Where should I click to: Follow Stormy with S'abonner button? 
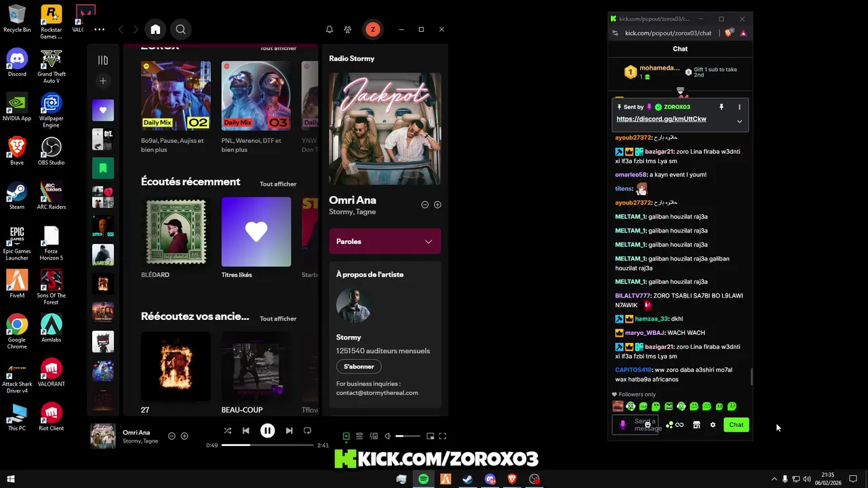(359, 367)
